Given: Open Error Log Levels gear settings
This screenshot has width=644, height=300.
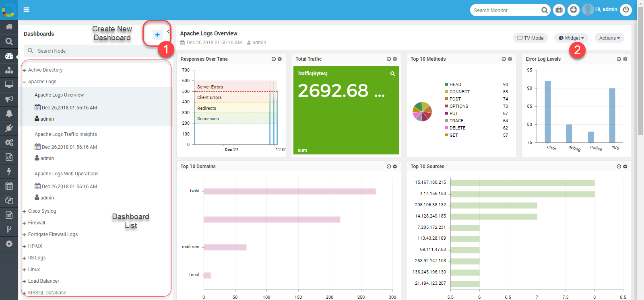Looking at the screenshot, I should pos(625,59).
